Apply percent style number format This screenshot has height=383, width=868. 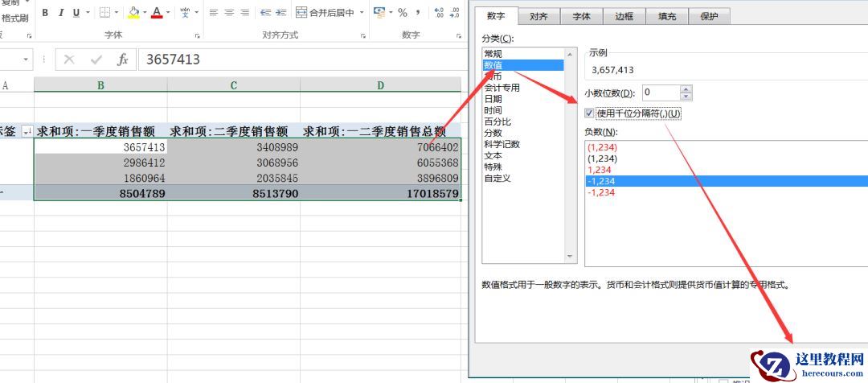coord(403,13)
